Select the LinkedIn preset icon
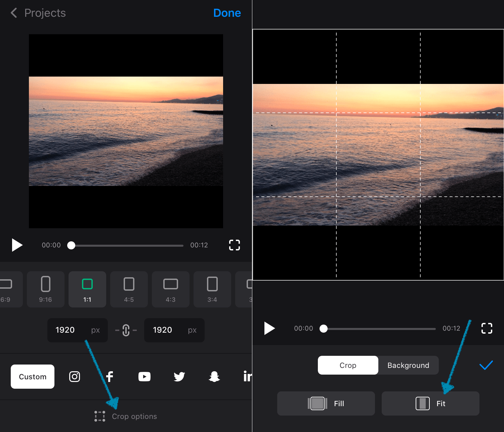Image resolution: width=504 pixels, height=432 pixels. tap(248, 376)
